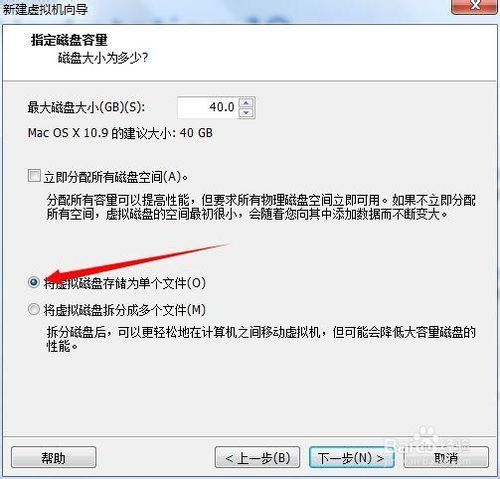Image resolution: width=500 pixels, height=479 pixels.
Task: Click the max disk size field showing 40.0
Action: pos(208,107)
